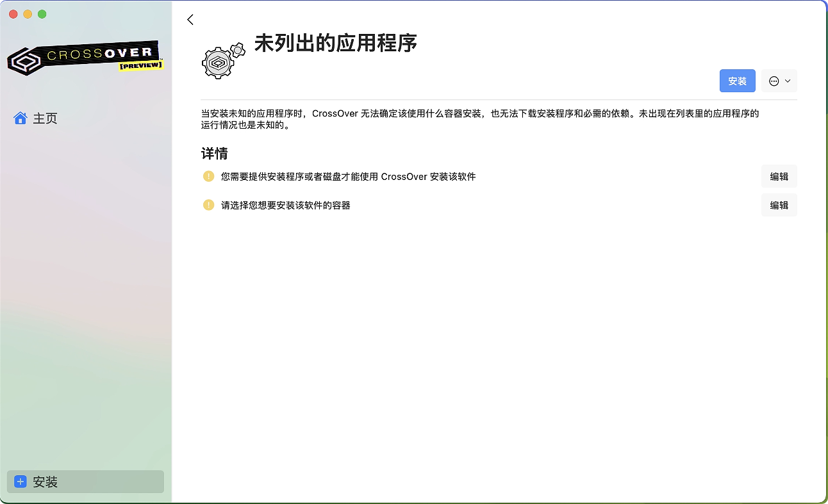Expand the dropdown arrow next to ellipsis

788,81
